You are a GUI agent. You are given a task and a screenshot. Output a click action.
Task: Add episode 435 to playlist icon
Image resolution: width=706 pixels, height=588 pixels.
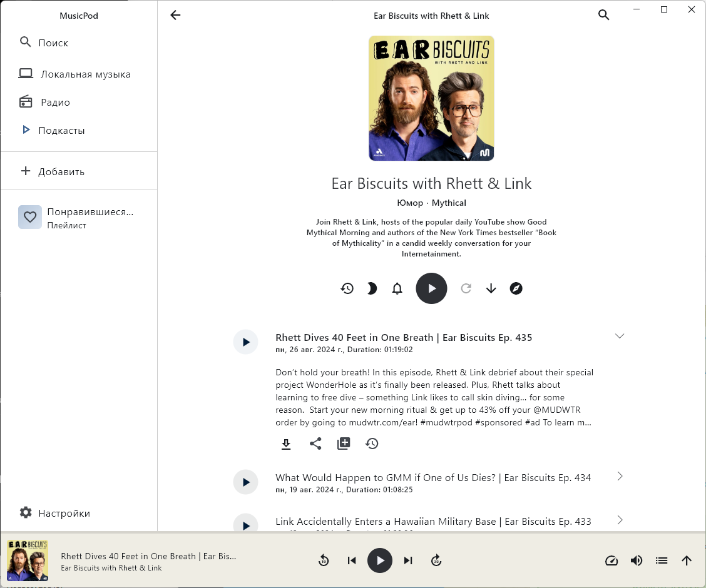tap(344, 444)
